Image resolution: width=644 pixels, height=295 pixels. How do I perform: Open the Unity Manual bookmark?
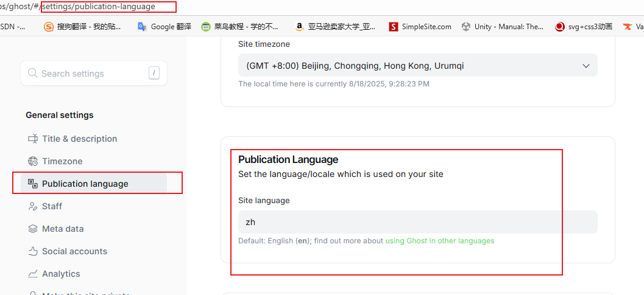click(x=503, y=27)
